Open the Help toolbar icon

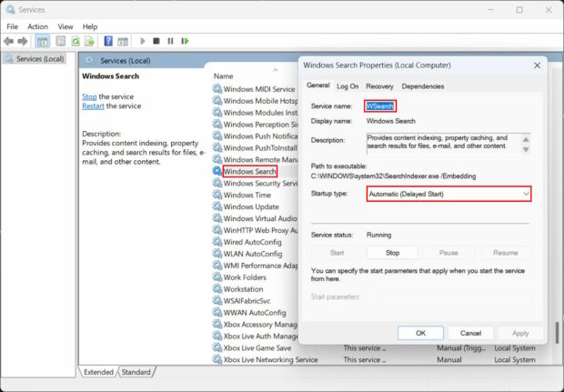click(108, 41)
